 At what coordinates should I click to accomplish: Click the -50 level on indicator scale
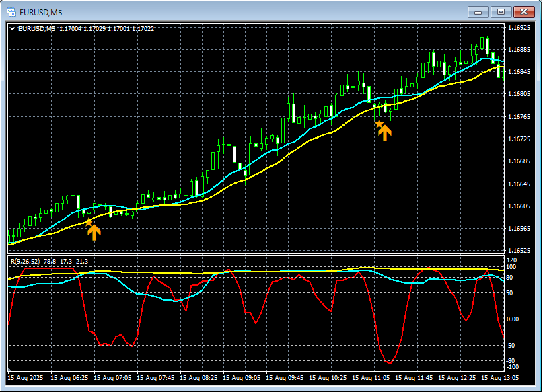pos(511,346)
